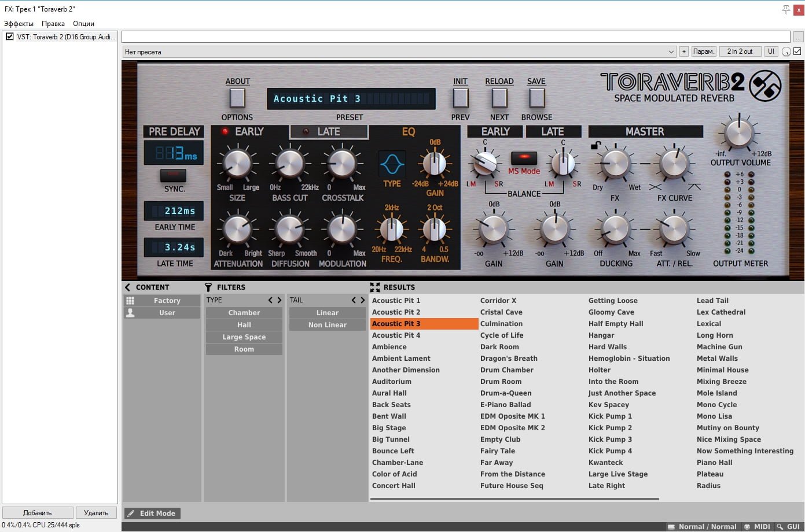Click the results horizontal scrollbar
This screenshot has height=532, width=805.
[514, 498]
